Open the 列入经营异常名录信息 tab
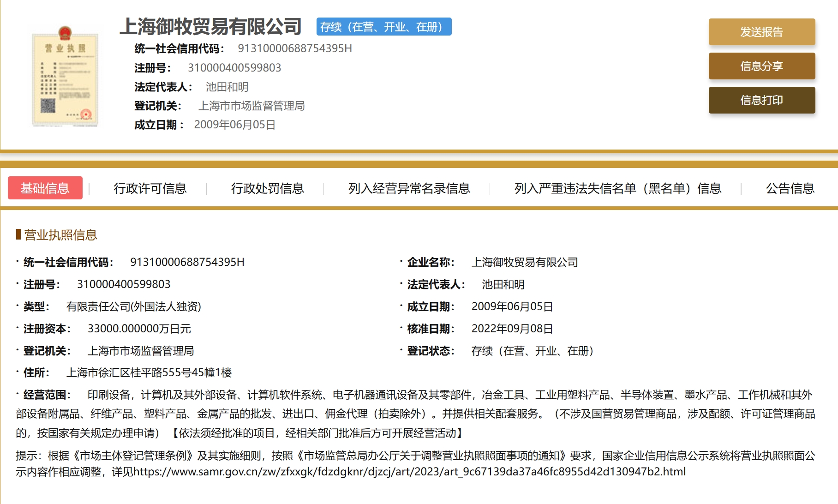The image size is (838, 504). click(409, 188)
